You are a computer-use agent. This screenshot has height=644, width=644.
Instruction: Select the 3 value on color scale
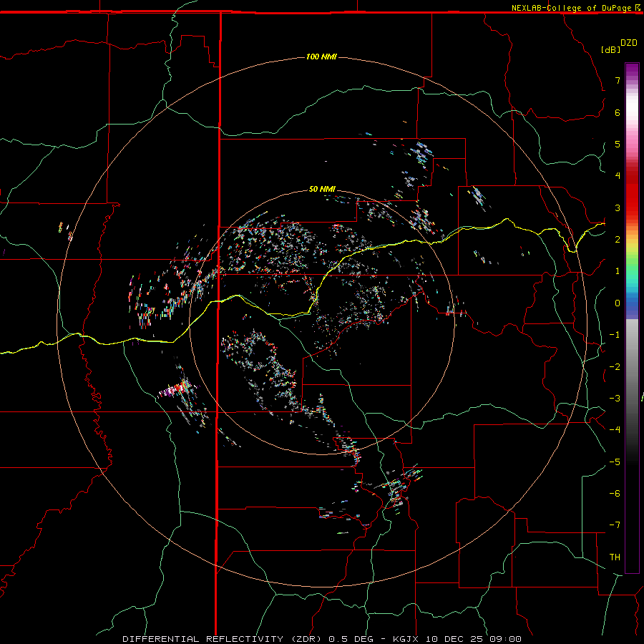[618, 208]
